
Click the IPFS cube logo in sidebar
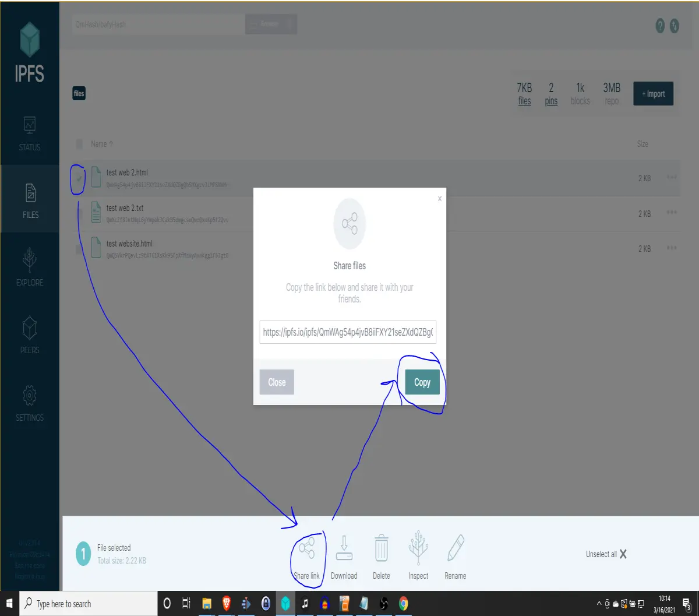pos(29,39)
